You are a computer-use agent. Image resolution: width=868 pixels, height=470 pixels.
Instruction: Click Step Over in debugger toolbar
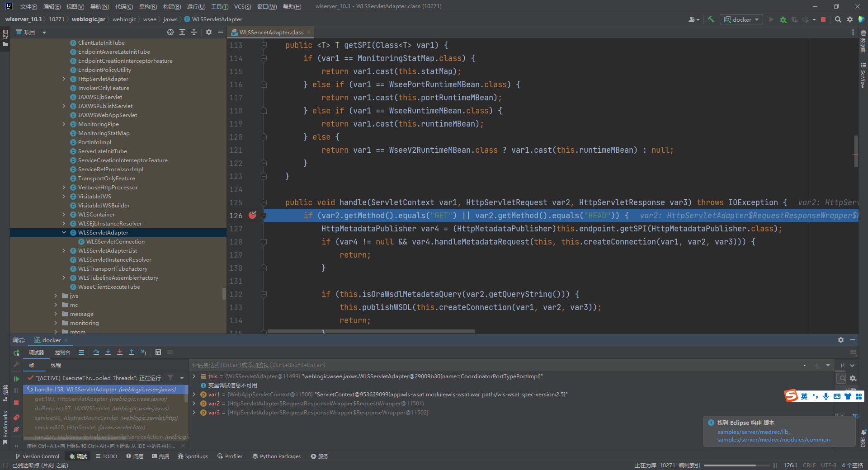96,352
